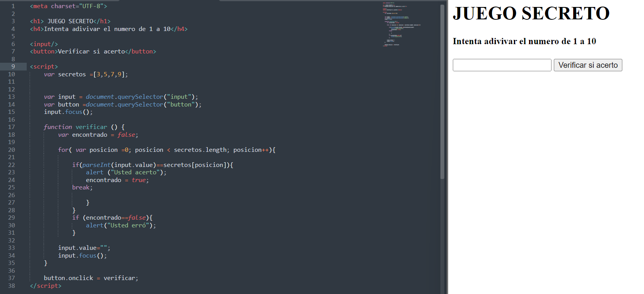This screenshot has height=294, width=644.
Task: Focus the number guess input field
Action: pos(502,65)
